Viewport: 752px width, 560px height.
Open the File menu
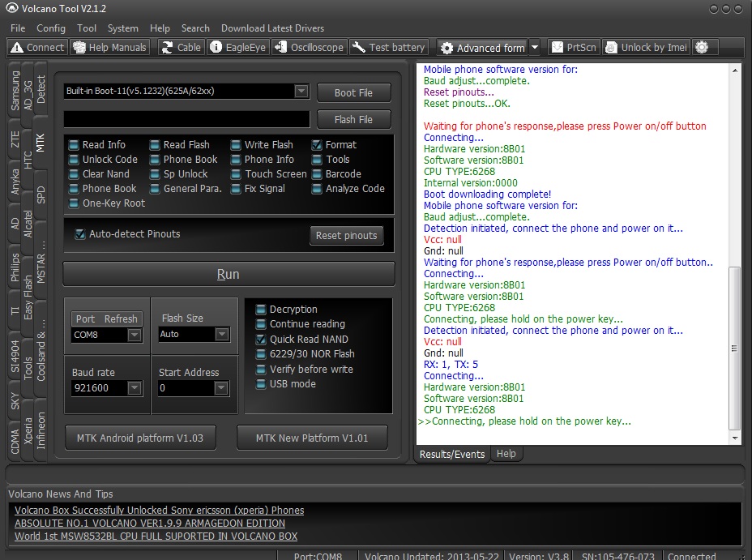click(18, 28)
